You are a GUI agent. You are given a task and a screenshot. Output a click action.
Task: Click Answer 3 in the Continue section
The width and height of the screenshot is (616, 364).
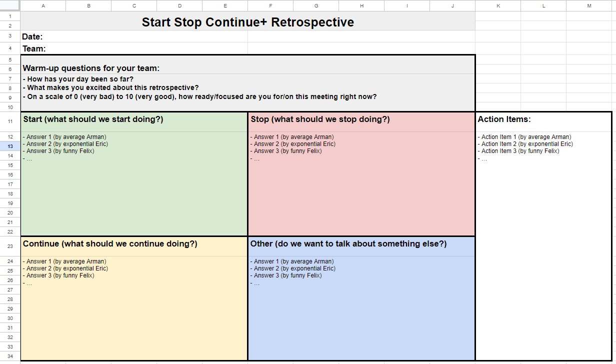(x=60, y=275)
